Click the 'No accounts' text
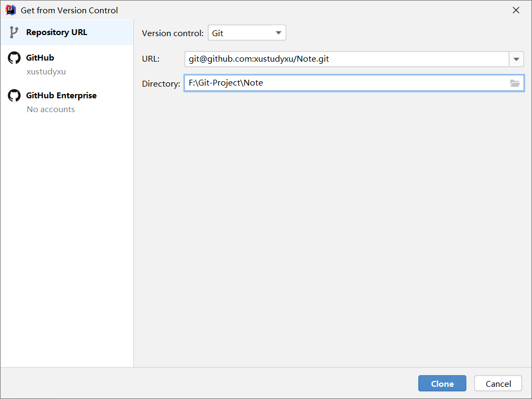Screen dimensions: 532x399 (x=51, y=109)
